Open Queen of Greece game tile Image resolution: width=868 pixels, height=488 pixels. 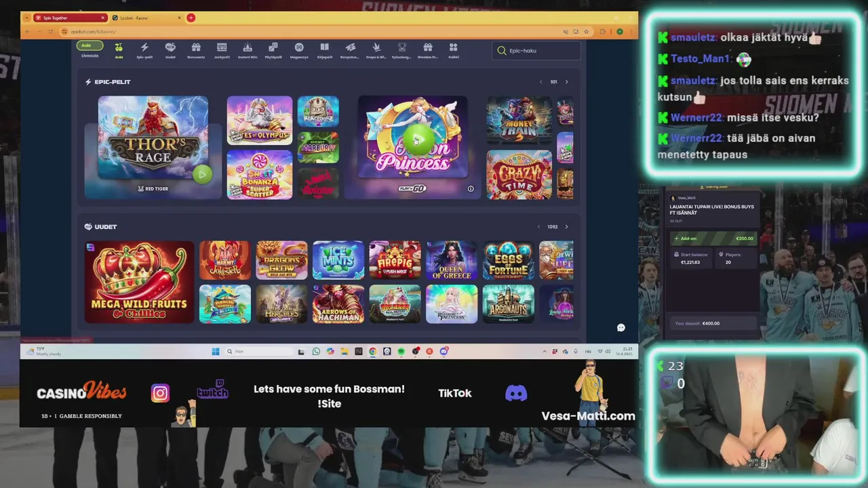pos(452,260)
